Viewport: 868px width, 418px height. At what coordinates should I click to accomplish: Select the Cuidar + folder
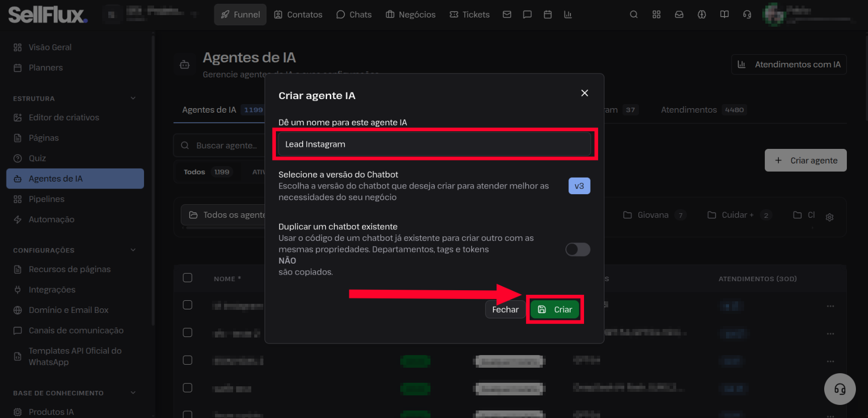pos(739,215)
